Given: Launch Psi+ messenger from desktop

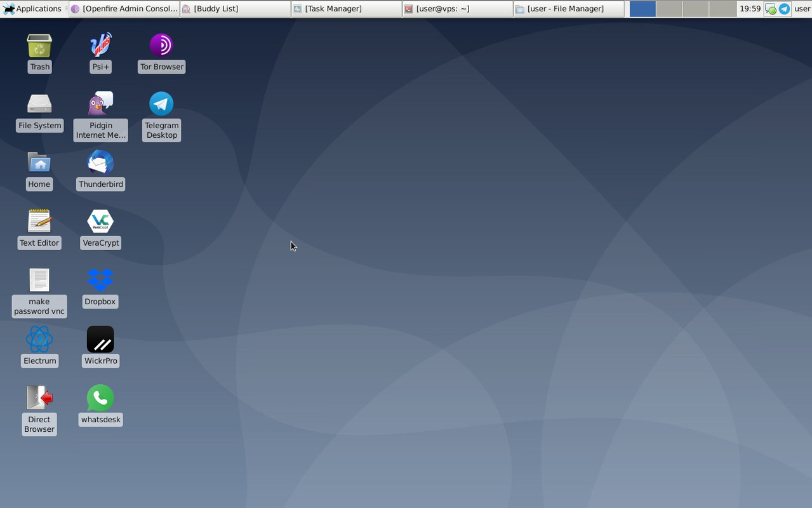Looking at the screenshot, I should pos(100,46).
